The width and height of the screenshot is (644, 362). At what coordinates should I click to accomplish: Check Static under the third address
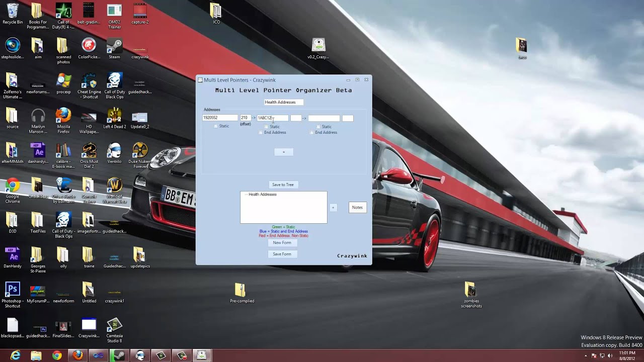coord(318,127)
